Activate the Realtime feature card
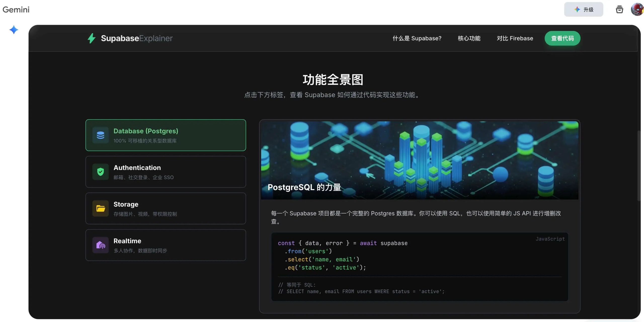The image size is (644, 322). coord(166,245)
